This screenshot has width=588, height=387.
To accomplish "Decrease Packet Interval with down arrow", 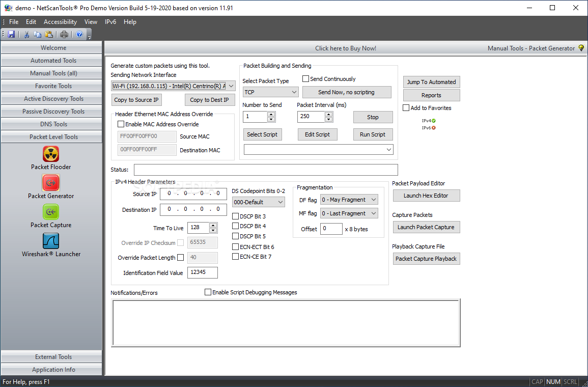I will point(329,120).
